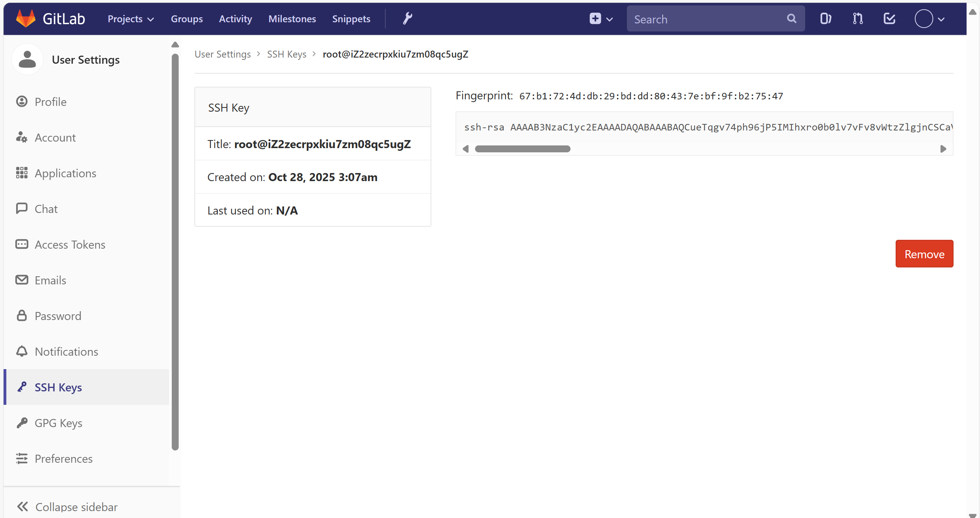Screen dimensions: 980x518
Task: Open the admin area wrench icon
Action: click(407, 18)
